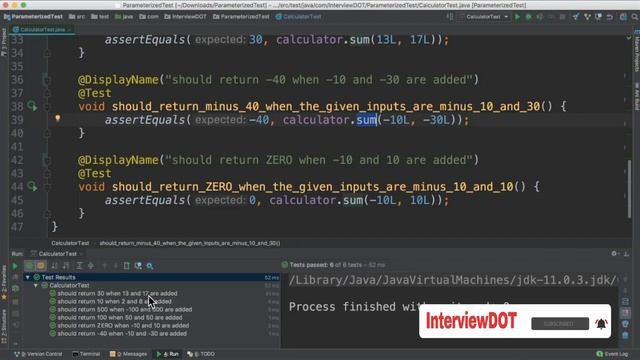Collapse code fold marker at line 36
640x360 pixels.
pos(47,80)
